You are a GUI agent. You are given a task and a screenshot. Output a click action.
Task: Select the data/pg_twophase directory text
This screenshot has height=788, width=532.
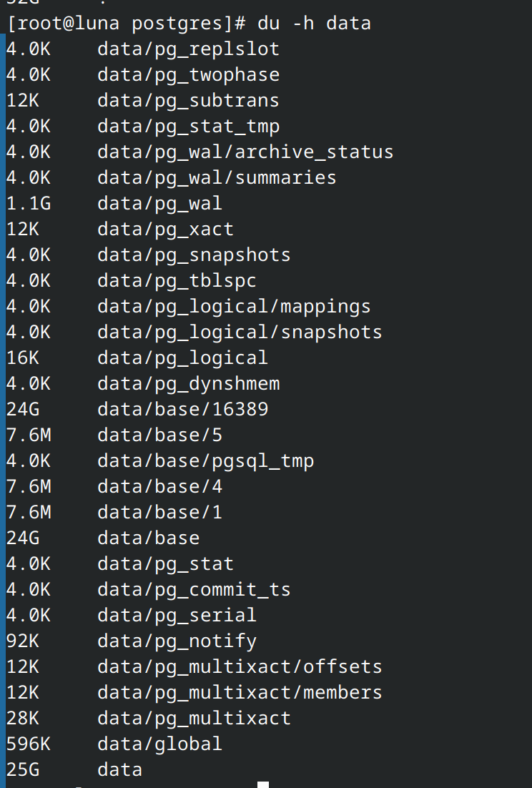[x=188, y=74]
